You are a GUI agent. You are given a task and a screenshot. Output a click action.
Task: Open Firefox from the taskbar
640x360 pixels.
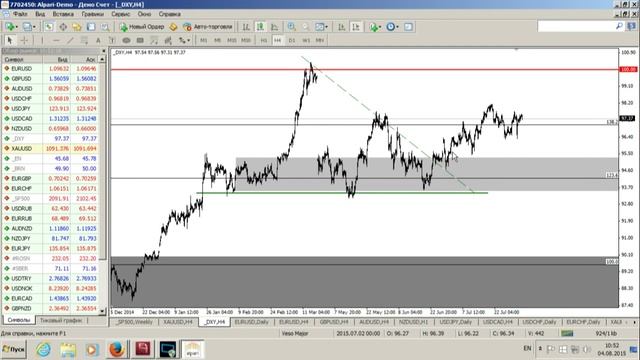pos(116,349)
